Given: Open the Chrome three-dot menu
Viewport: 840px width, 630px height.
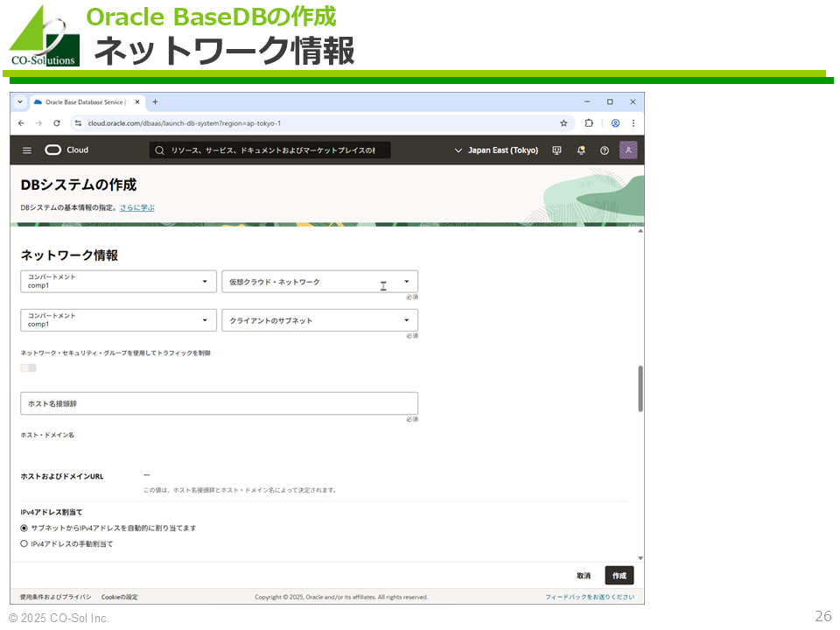Looking at the screenshot, I should (633, 123).
